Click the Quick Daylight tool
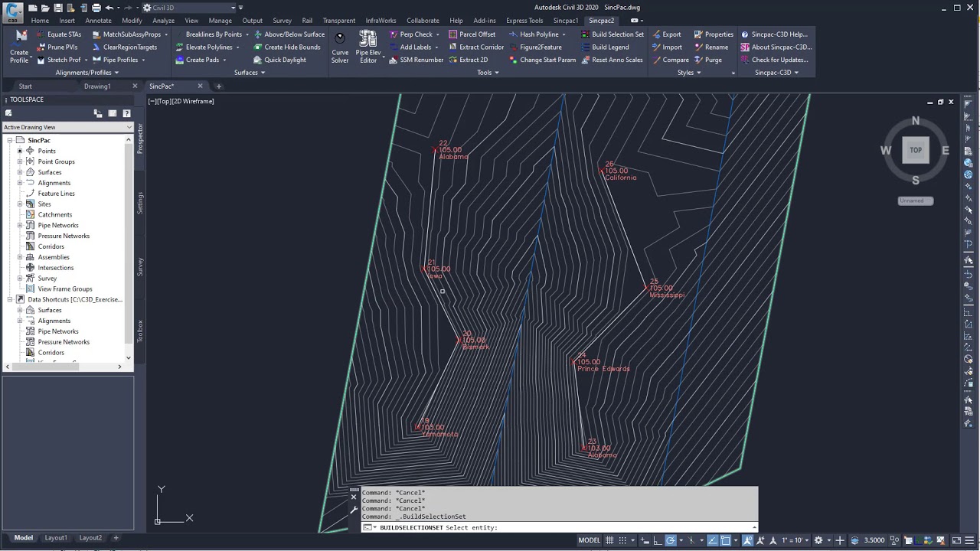Screen dimensions: 980x551 [284, 60]
